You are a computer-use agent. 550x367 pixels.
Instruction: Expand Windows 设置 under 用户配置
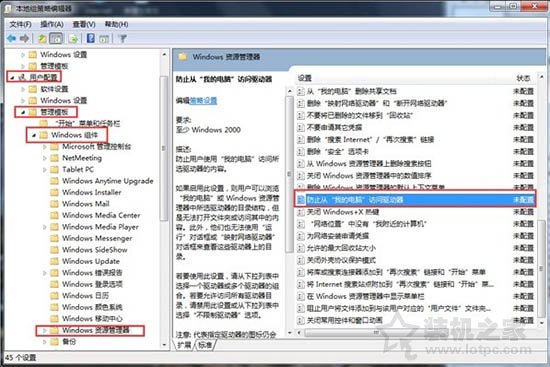click(23, 101)
